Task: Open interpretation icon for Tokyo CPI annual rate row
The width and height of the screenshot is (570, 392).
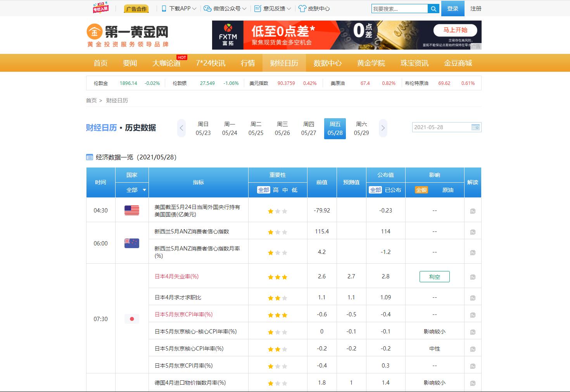Action: click(x=472, y=315)
